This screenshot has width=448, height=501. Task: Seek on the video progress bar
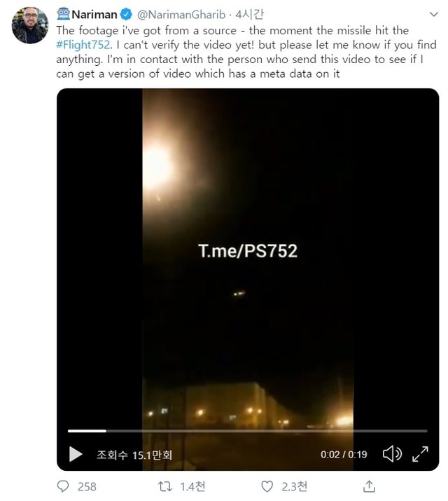coord(247,431)
